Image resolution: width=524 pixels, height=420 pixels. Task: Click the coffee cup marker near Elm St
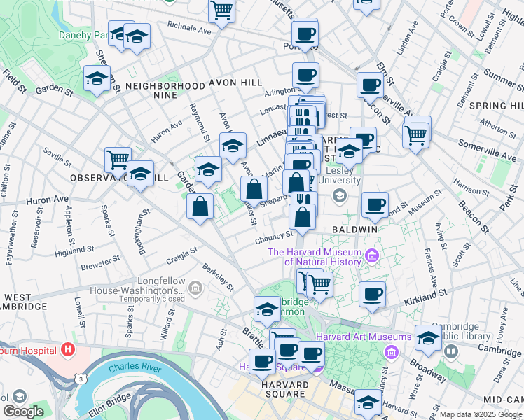pos(370,87)
